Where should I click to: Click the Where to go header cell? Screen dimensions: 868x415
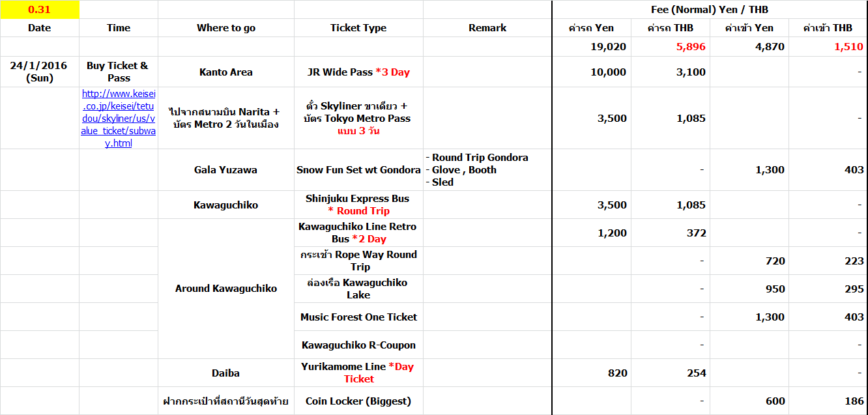click(x=226, y=28)
